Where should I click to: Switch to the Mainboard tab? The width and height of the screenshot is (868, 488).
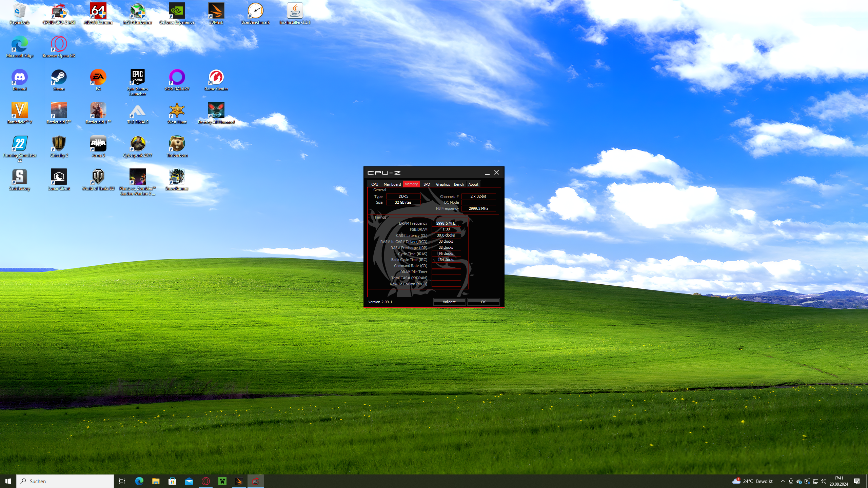[x=392, y=184]
